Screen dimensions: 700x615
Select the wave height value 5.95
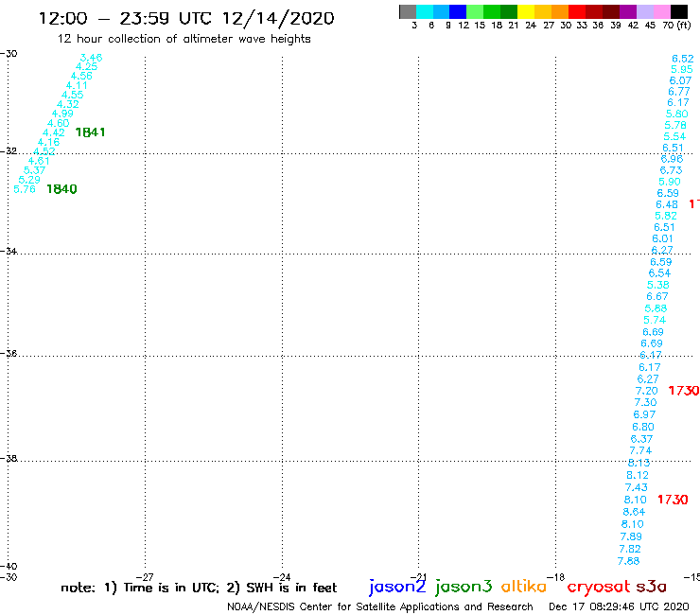(682, 69)
